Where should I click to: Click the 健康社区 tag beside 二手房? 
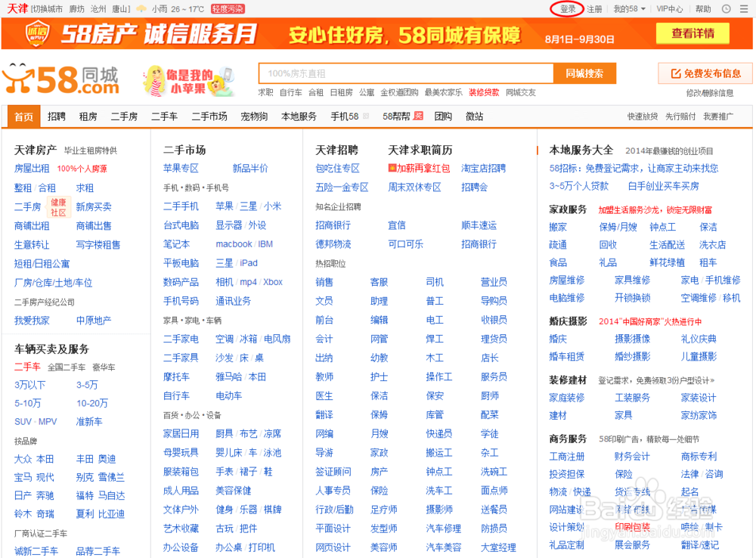click(x=58, y=207)
